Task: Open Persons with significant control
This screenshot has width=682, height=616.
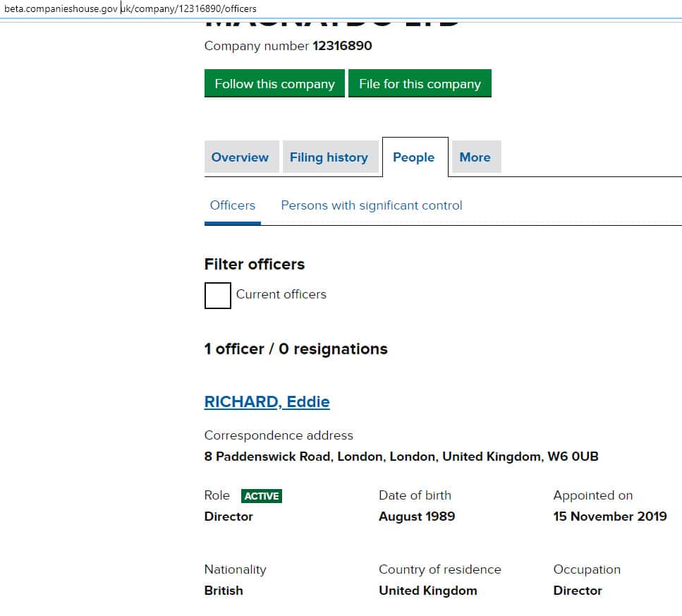Action: pyautogui.click(x=372, y=206)
